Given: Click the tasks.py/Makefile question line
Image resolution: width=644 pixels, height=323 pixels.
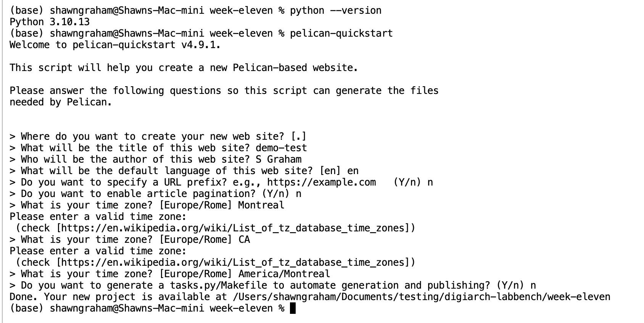Looking at the screenshot, I should (x=273, y=285).
